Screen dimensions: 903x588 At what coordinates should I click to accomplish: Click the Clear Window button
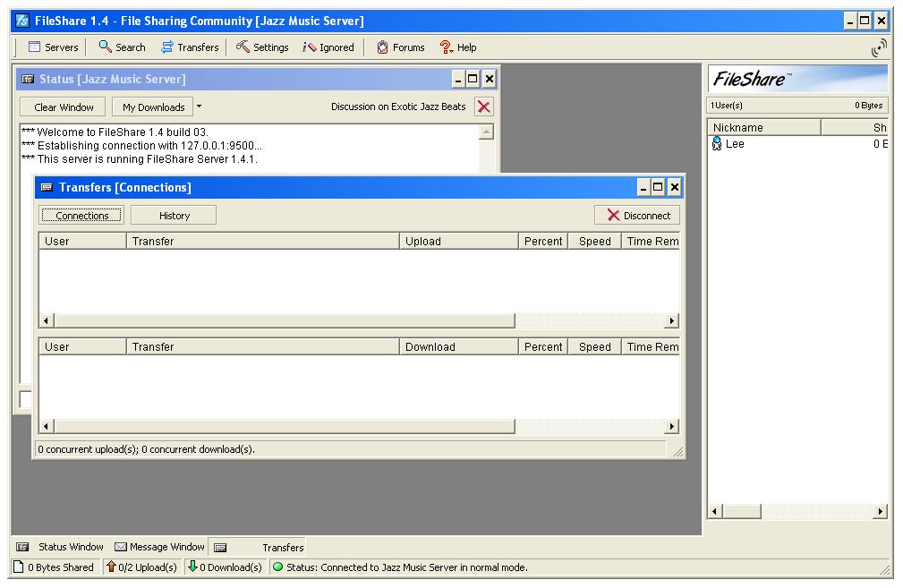coord(64,107)
